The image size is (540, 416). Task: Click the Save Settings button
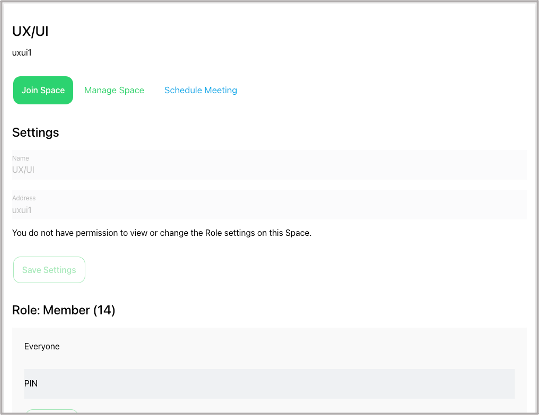click(49, 270)
